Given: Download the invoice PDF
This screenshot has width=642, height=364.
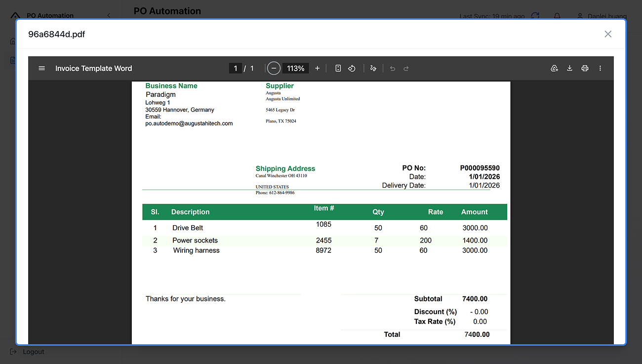Looking at the screenshot, I should [x=569, y=68].
